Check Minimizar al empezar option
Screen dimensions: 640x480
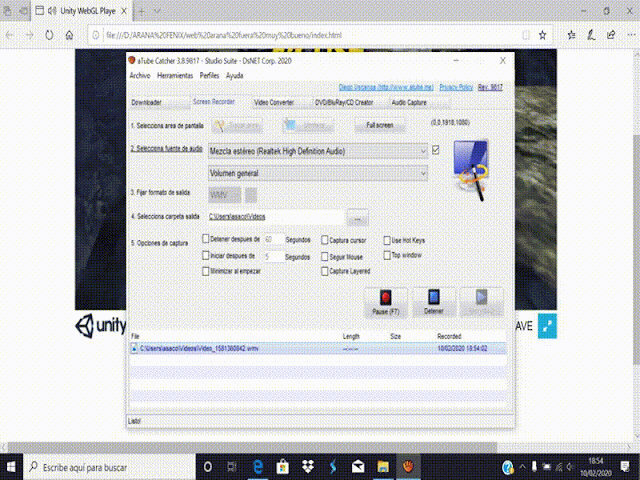point(206,271)
